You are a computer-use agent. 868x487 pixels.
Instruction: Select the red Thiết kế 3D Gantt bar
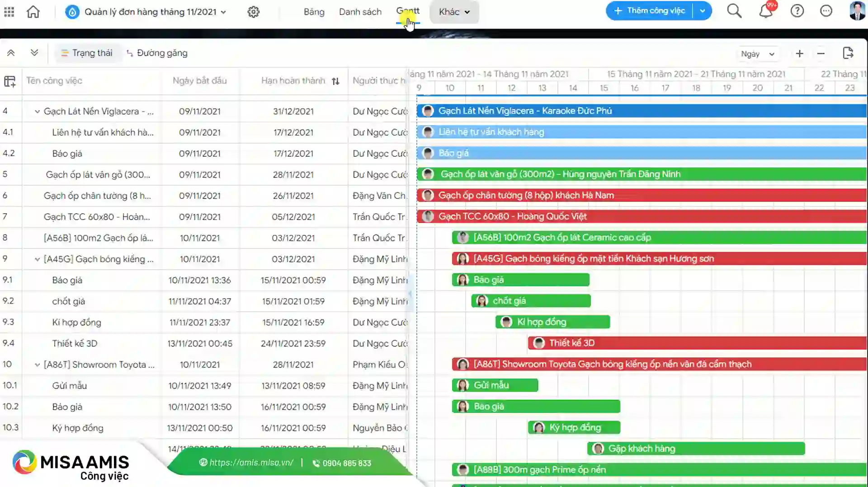[697, 343]
